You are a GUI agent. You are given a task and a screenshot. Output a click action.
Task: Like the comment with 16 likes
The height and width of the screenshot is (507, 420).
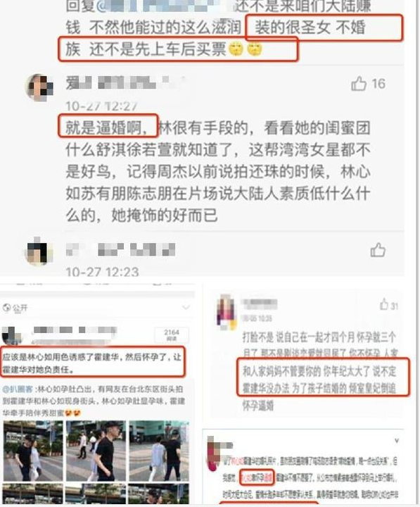358,84
